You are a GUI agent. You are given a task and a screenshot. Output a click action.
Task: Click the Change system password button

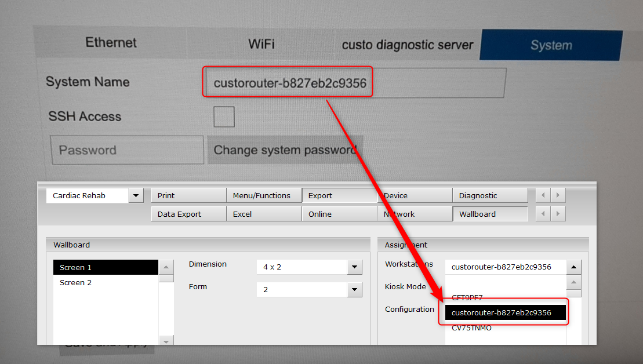tap(285, 150)
